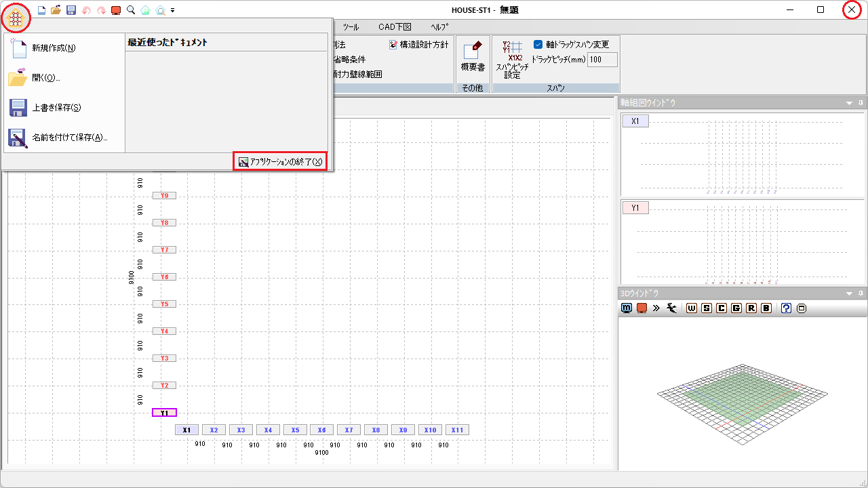
Task: Open the 3Dウインドウ panel dropdown arrow
Action: point(849,293)
